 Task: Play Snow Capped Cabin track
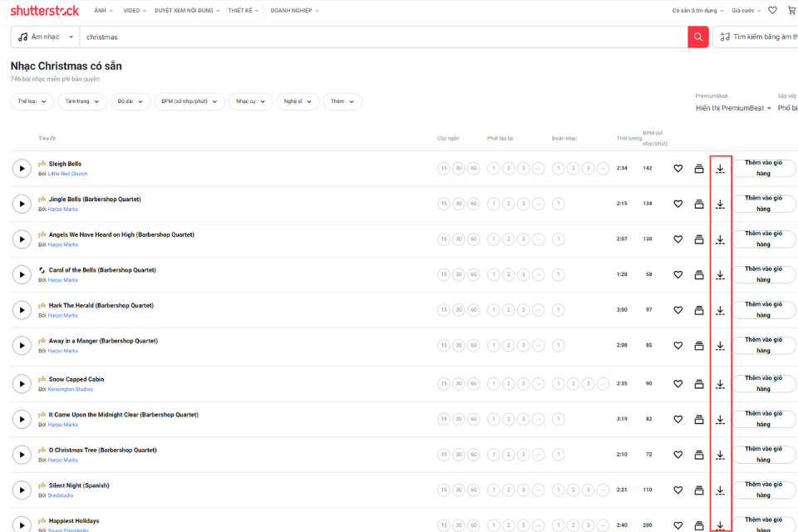point(22,384)
